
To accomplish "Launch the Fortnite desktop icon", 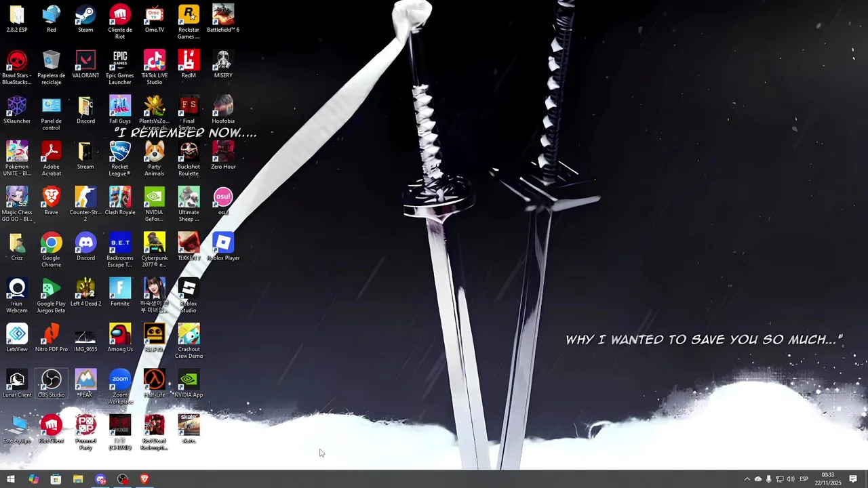I will (120, 292).
